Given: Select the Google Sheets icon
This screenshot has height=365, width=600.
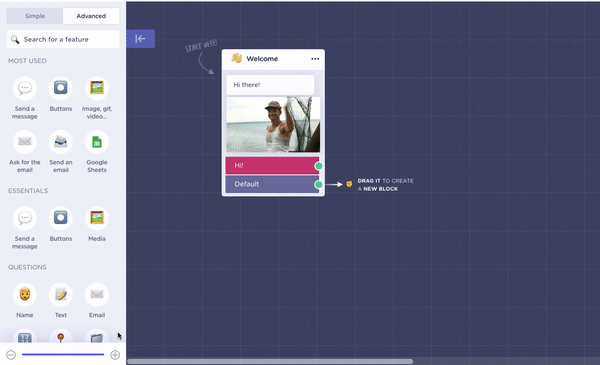Looking at the screenshot, I should click(x=97, y=142).
